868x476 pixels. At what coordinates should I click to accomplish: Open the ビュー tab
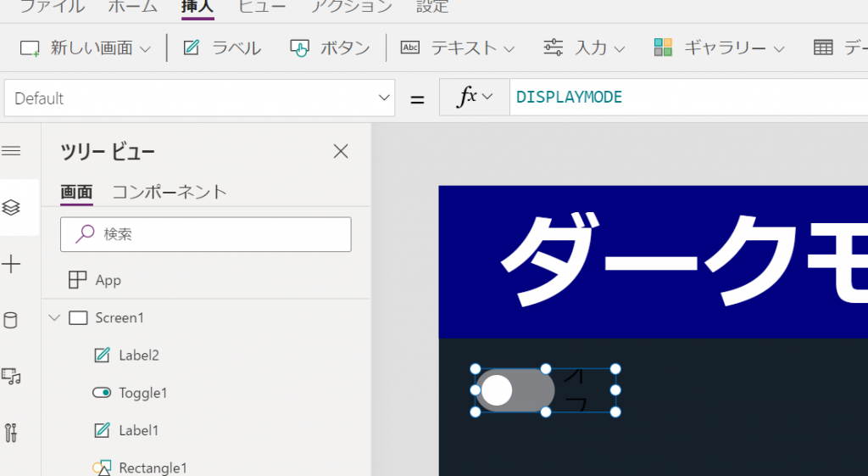click(x=262, y=7)
